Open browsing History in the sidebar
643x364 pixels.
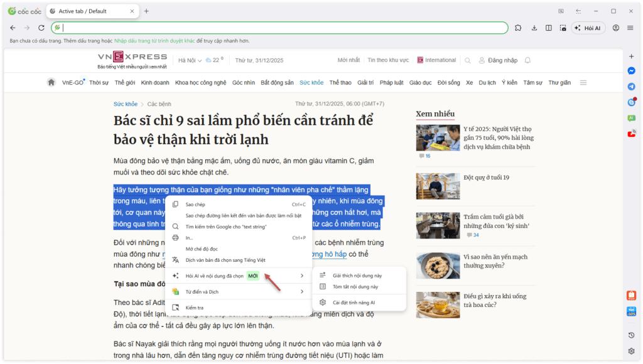click(x=630, y=335)
